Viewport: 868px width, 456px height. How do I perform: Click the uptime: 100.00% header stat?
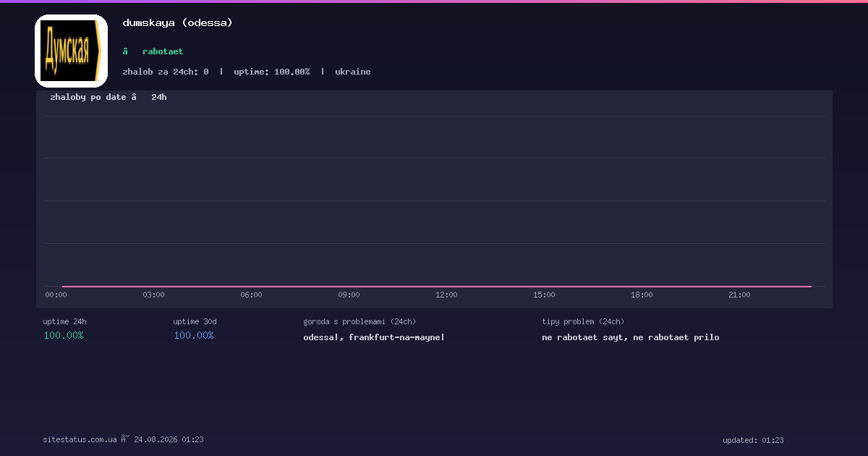pyautogui.click(x=272, y=72)
